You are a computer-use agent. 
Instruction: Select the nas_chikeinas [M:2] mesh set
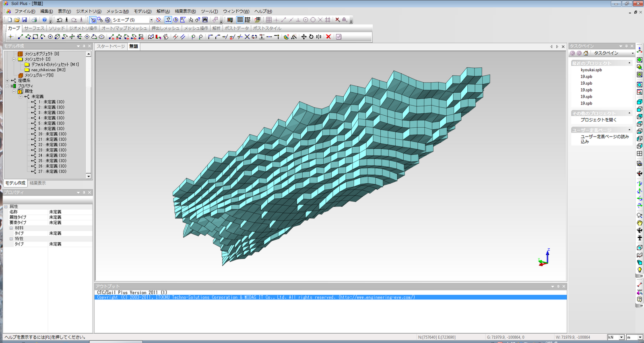(x=48, y=70)
